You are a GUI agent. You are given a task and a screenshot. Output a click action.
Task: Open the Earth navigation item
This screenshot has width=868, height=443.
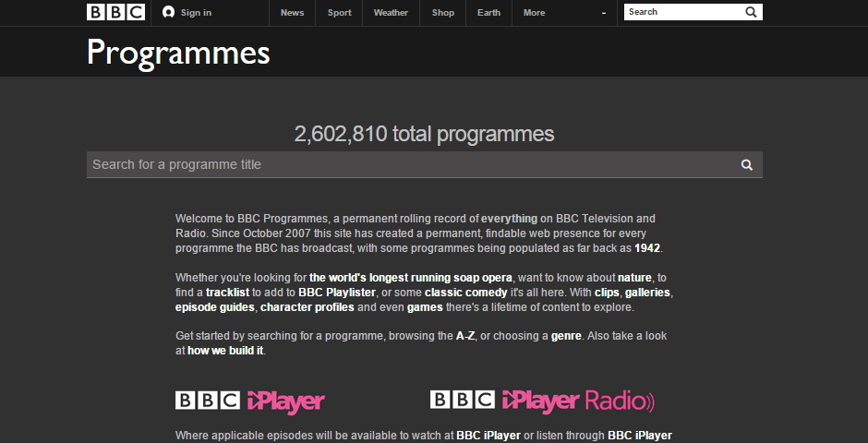488,13
